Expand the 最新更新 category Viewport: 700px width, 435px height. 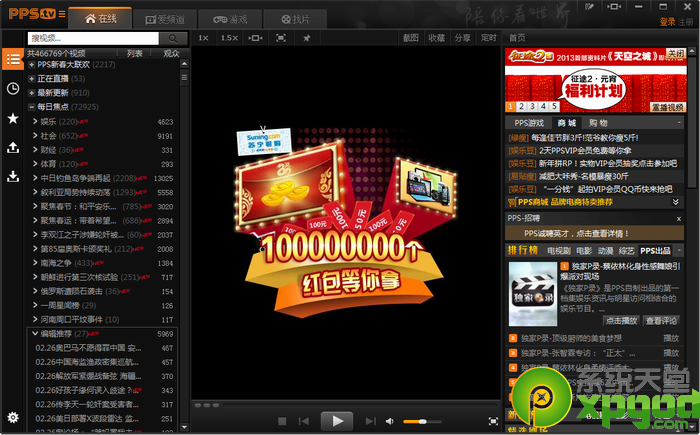coord(32,93)
